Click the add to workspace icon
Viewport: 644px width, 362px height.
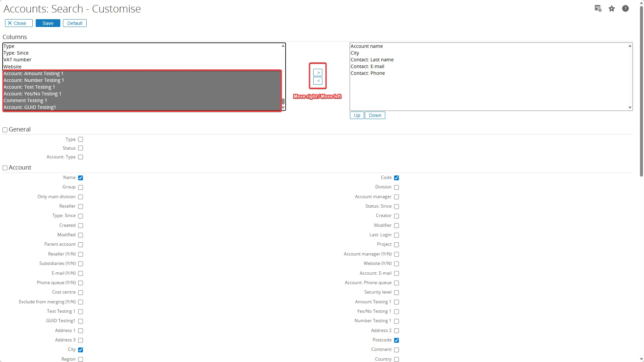598,9
